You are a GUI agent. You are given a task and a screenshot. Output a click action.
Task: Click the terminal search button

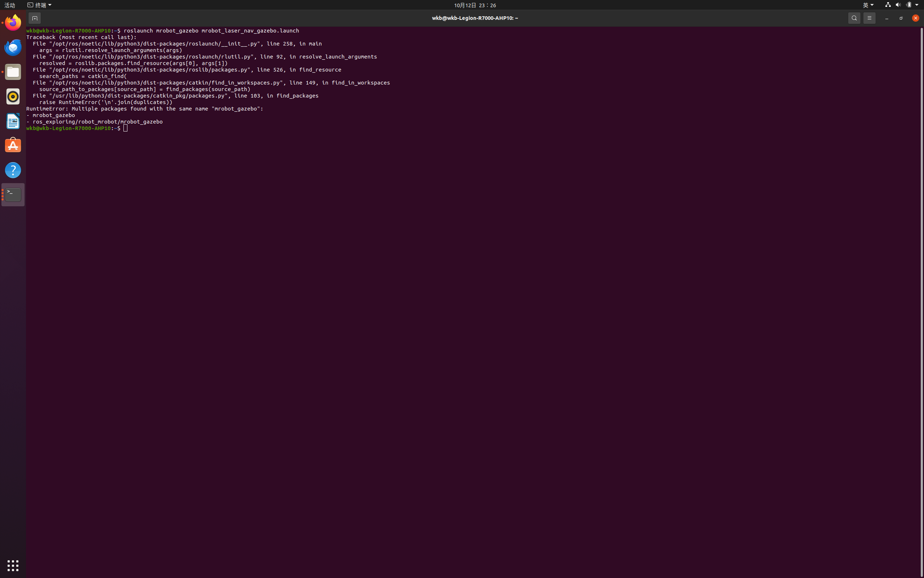(x=854, y=18)
